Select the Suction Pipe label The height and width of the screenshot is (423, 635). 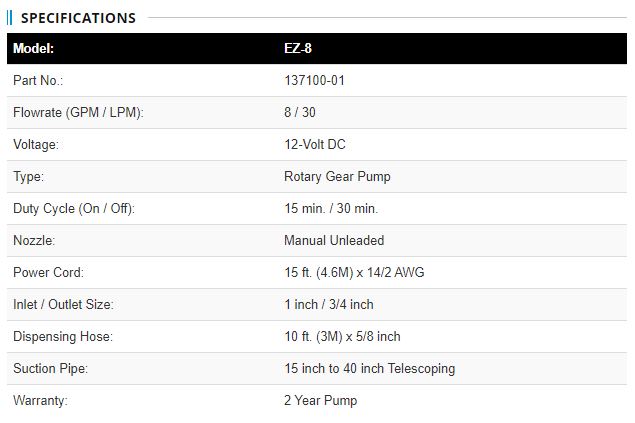click(50, 368)
